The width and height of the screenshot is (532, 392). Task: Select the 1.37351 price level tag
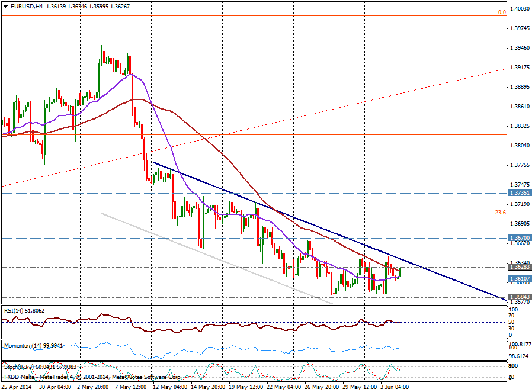518,193
